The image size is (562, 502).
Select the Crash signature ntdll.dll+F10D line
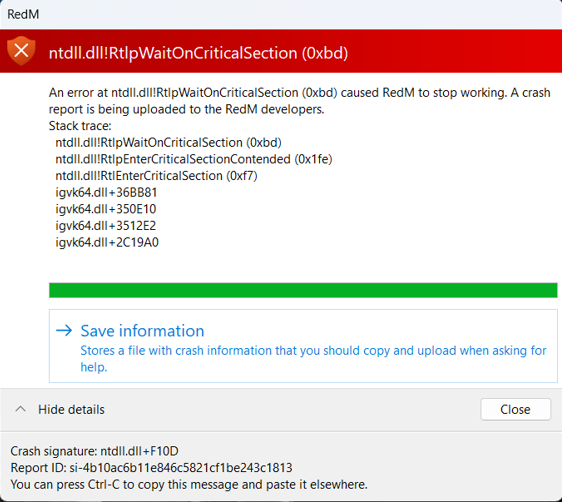click(x=94, y=451)
